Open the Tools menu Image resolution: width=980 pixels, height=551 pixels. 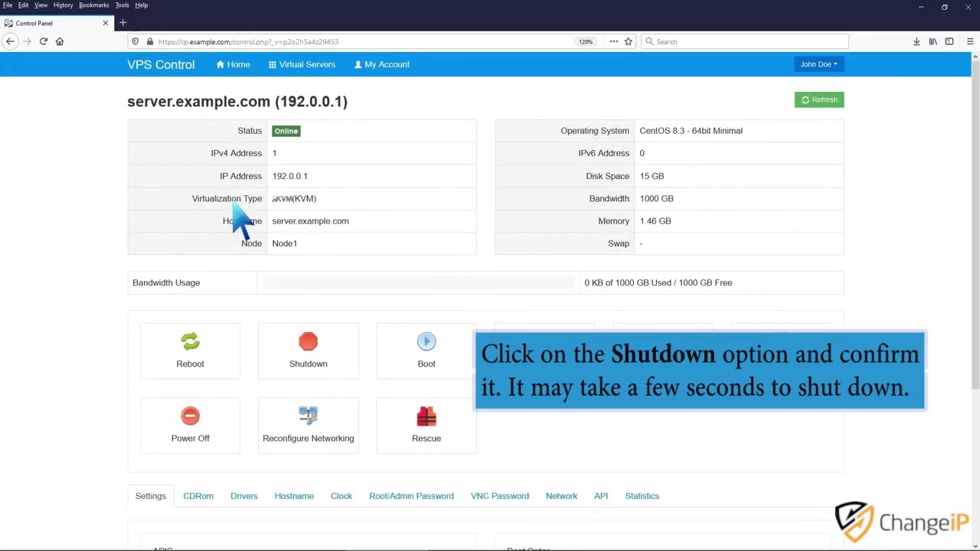122,5
